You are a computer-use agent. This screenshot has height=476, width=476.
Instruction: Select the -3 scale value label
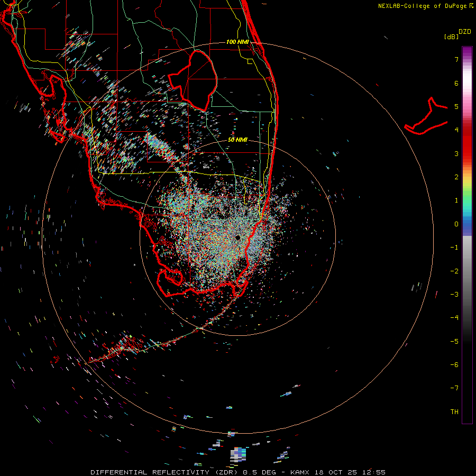coord(454,295)
